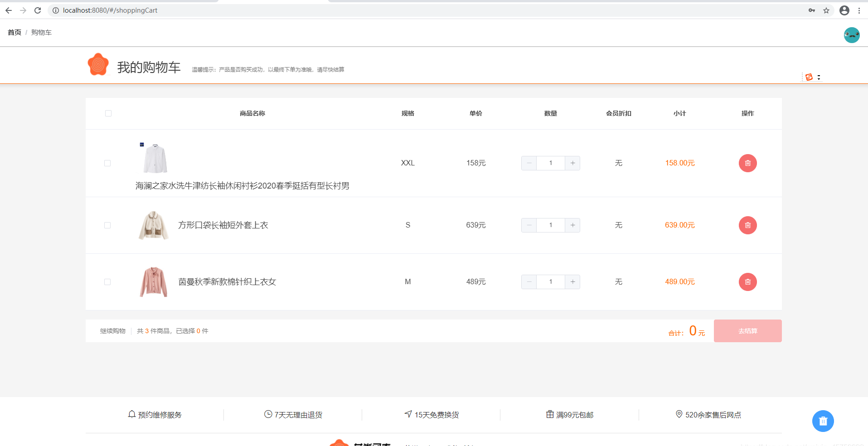The height and width of the screenshot is (446, 868).
Task: Click the 购物车 breadcrumb item
Action: [41, 32]
